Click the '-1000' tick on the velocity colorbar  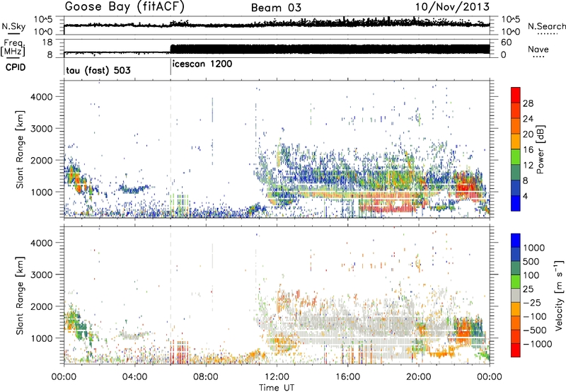point(538,344)
